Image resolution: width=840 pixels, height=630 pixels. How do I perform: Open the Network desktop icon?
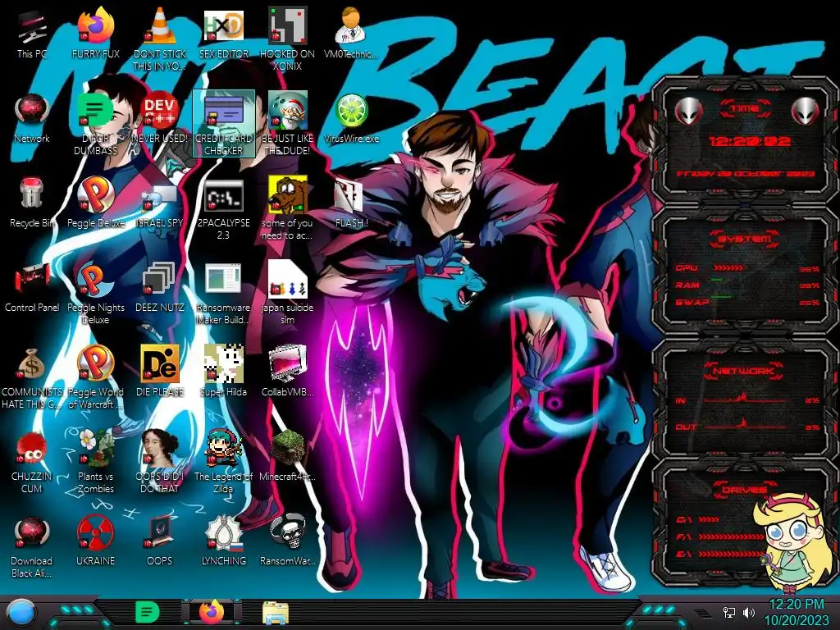click(32, 119)
